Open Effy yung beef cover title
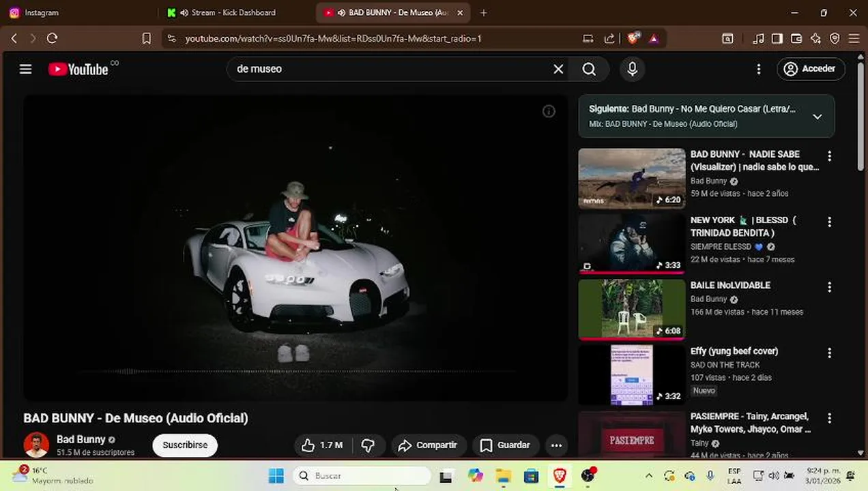Viewport: 868px width, 491px height. 734,351
